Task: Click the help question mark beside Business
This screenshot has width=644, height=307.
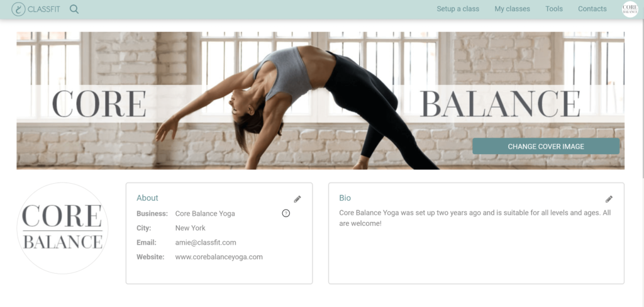Action: coord(286,213)
